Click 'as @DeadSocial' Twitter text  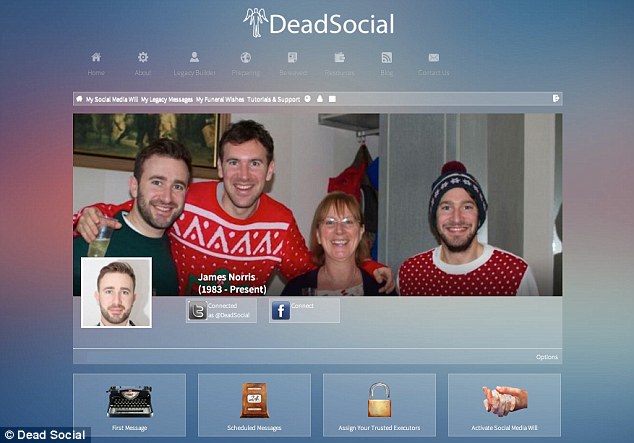(x=229, y=315)
